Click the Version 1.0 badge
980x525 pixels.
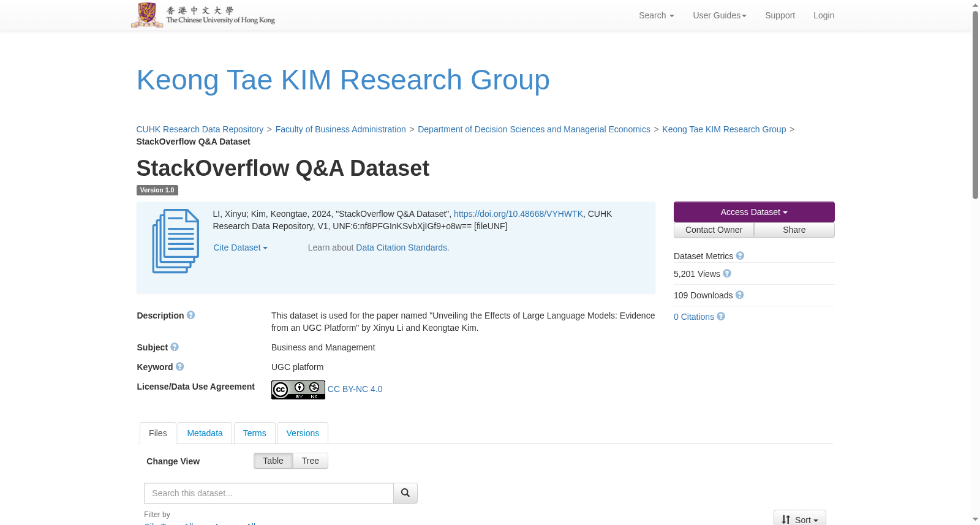pyautogui.click(x=157, y=190)
